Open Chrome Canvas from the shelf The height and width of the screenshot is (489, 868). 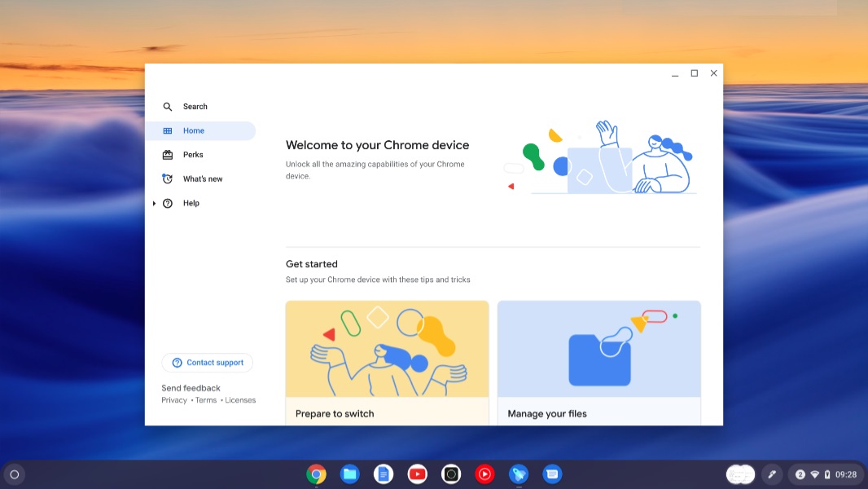pos(519,474)
